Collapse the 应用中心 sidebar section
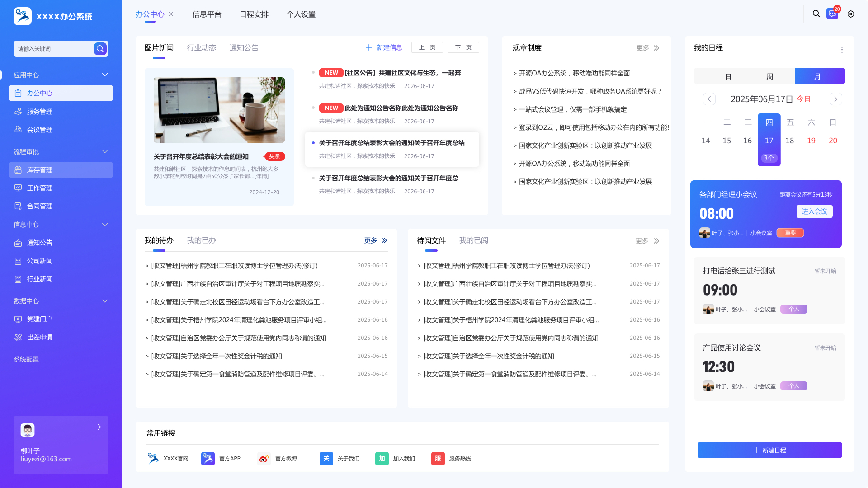The height and width of the screenshot is (488, 868). pyautogui.click(x=105, y=75)
